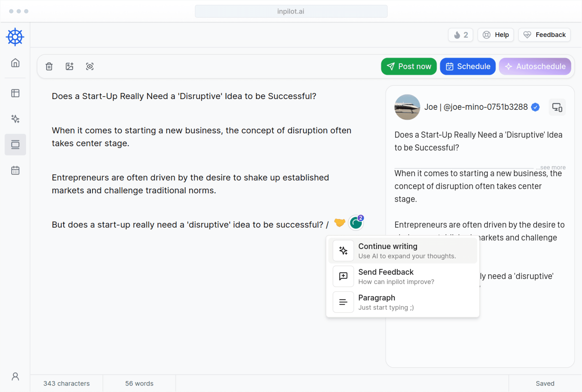Click the Feedback button
The image size is (582, 392).
point(545,35)
